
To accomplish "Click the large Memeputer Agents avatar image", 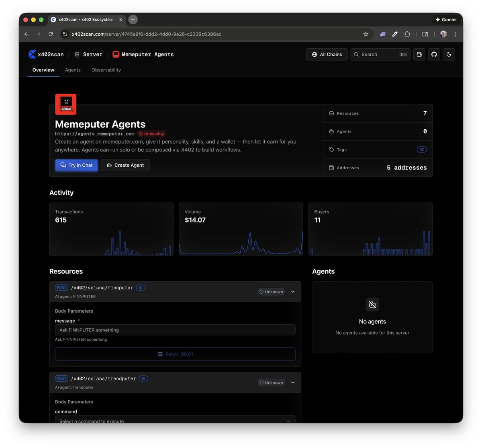I will click(x=65, y=104).
